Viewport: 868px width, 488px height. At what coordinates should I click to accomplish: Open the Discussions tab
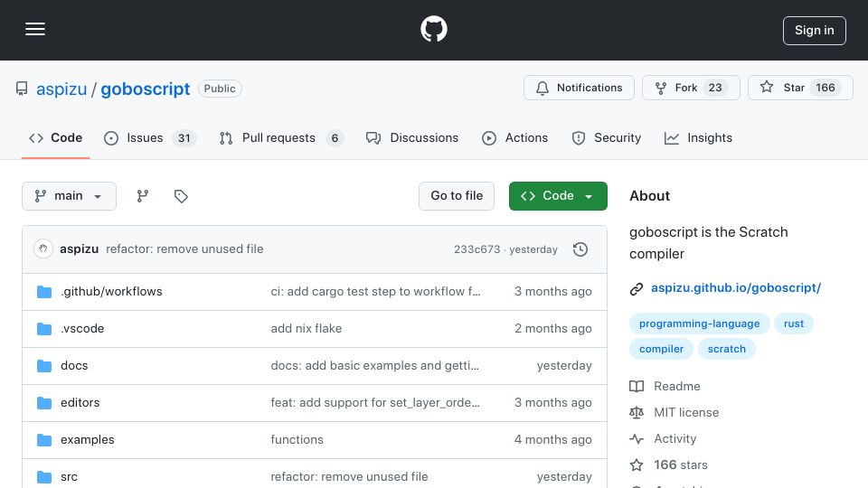[x=412, y=137]
